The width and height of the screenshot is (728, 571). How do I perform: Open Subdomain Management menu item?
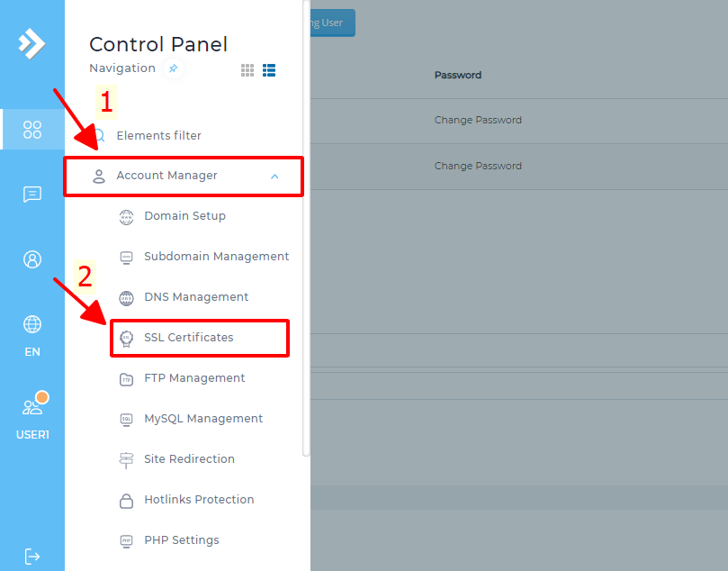(216, 257)
